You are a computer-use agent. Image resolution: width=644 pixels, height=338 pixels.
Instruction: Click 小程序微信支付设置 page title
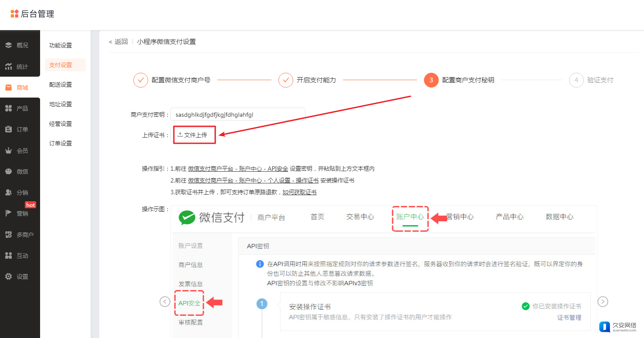166,42
